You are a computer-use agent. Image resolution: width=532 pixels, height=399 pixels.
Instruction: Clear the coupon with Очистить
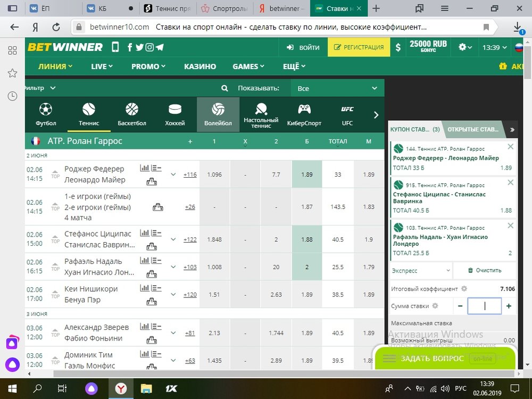point(485,270)
